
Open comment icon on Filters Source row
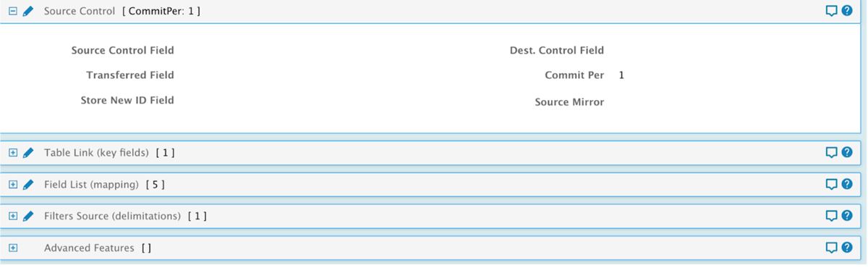point(832,217)
